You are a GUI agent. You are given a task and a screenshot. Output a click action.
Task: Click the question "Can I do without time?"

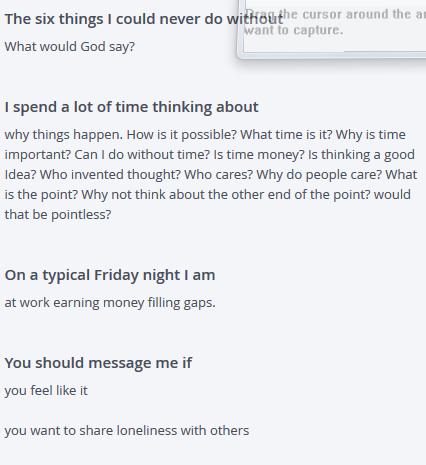pyautogui.click(x=142, y=155)
